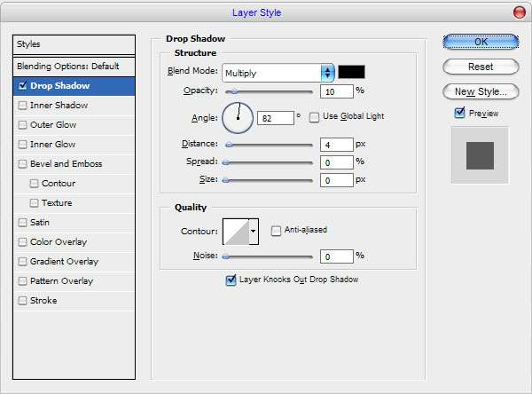Click the style preview thumbnail
This screenshot has width=532, height=394.
click(x=479, y=154)
